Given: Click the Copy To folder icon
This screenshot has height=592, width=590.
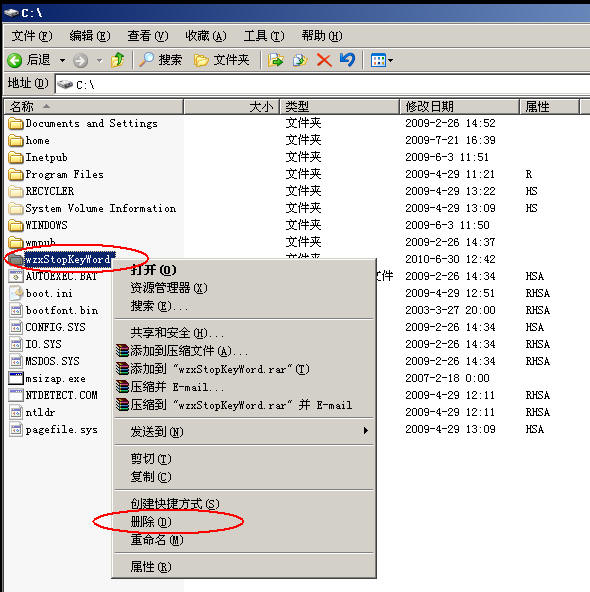Looking at the screenshot, I should pos(300,60).
